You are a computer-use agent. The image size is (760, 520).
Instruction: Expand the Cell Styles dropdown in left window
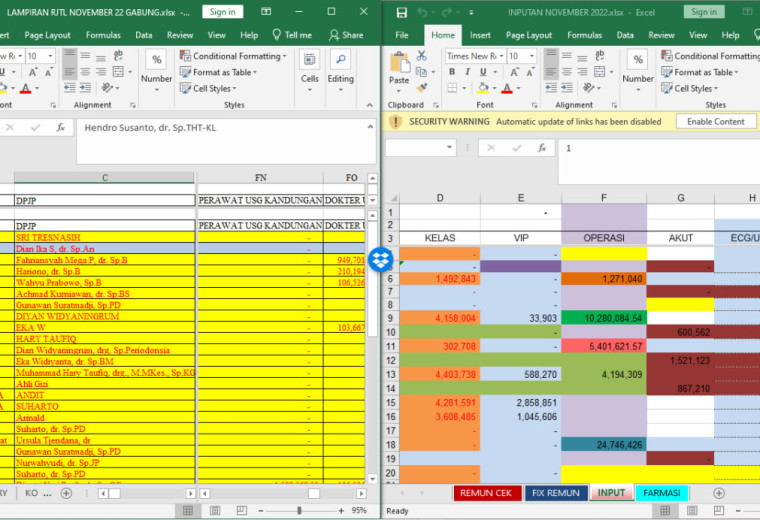[208, 88]
